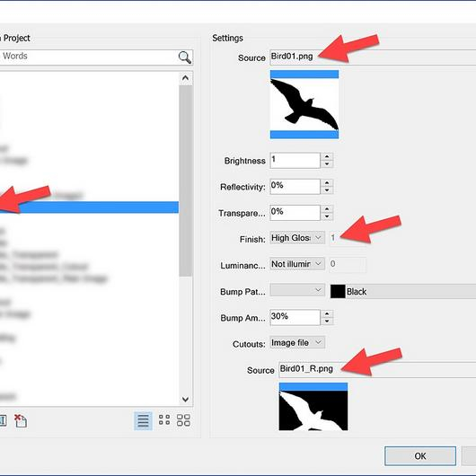Screen dimensions: 476x476
Task: Click the Transparency 0% field
Action: pyautogui.click(x=295, y=213)
